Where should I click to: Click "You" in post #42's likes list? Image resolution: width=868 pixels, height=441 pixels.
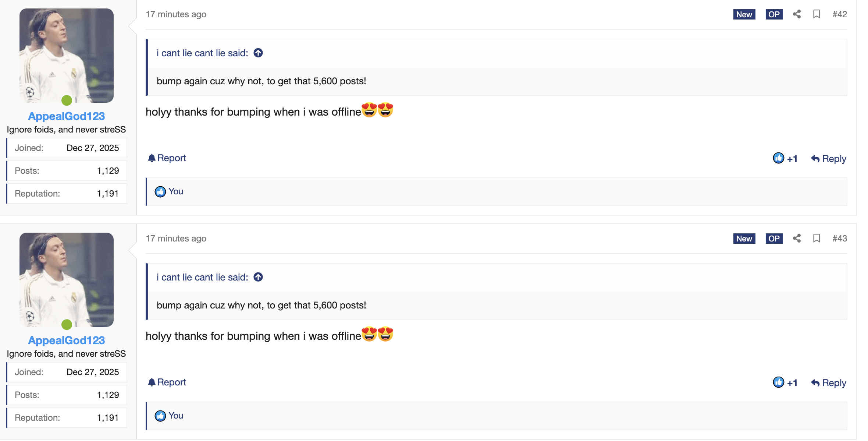[x=176, y=192]
